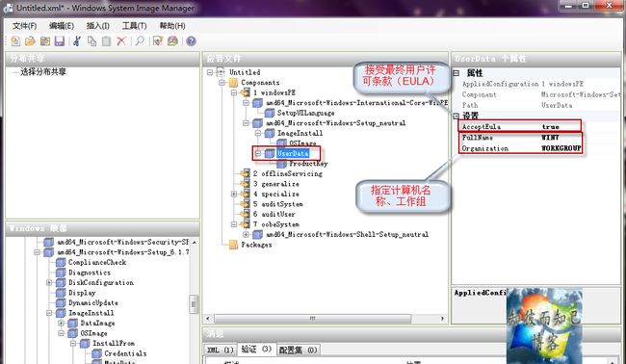This screenshot has width=626, height=364.
Task: Collapse the 1 windowsPE pass node
Action: point(234,92)
